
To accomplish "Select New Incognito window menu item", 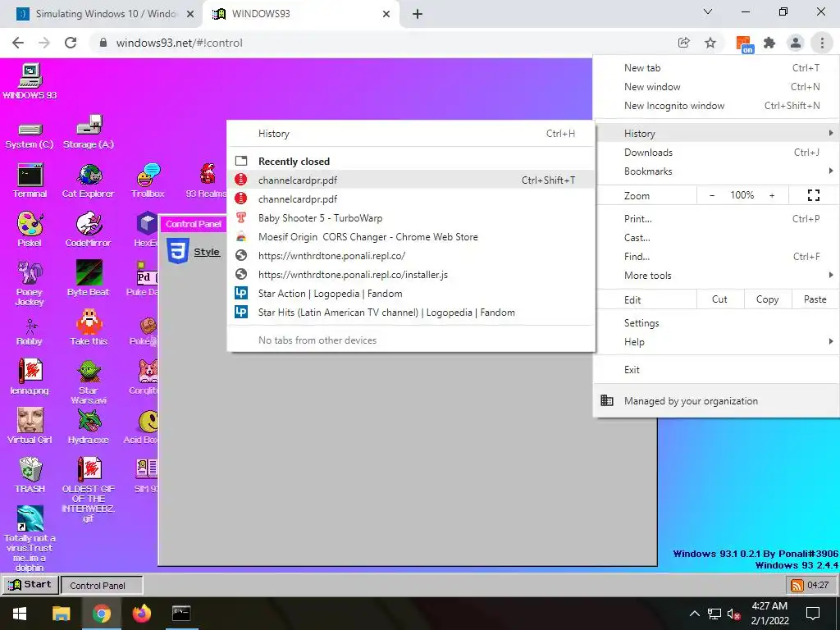I will [717, 106].
